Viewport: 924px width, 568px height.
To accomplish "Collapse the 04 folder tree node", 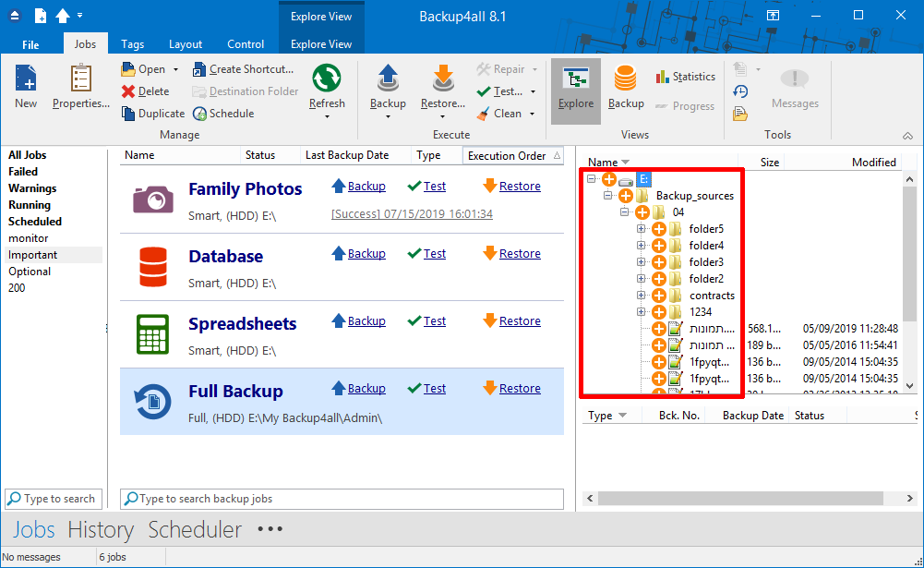I will pos(625,212).
